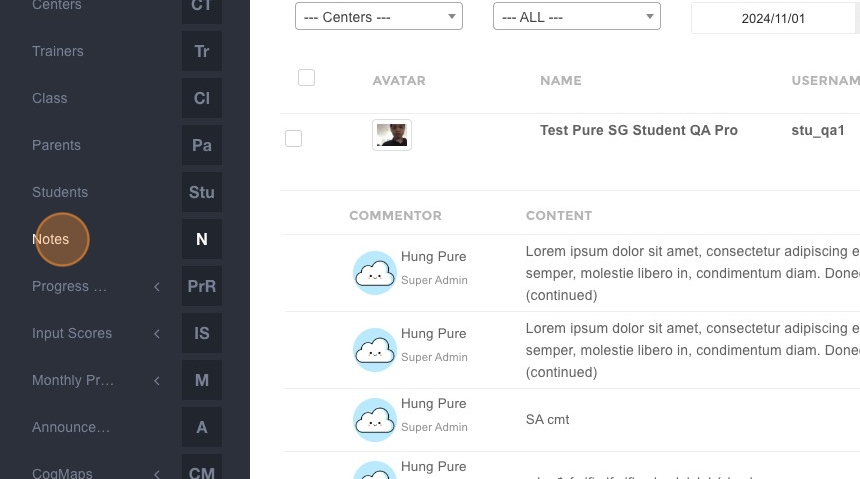The image size is (860, 479).
Task: Expand the Monthly Pr… chevron
Action: [x=157, y=380]
